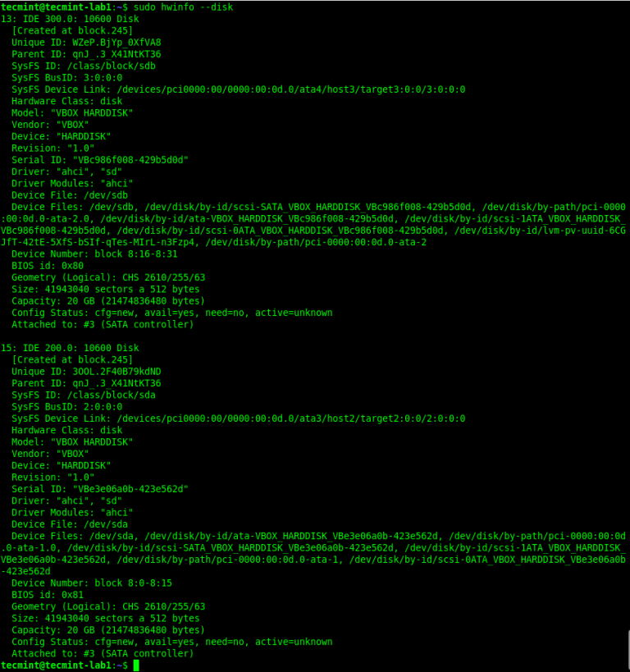
Task: Click the command prompt cursor block
Action: (x=136, y=665)
